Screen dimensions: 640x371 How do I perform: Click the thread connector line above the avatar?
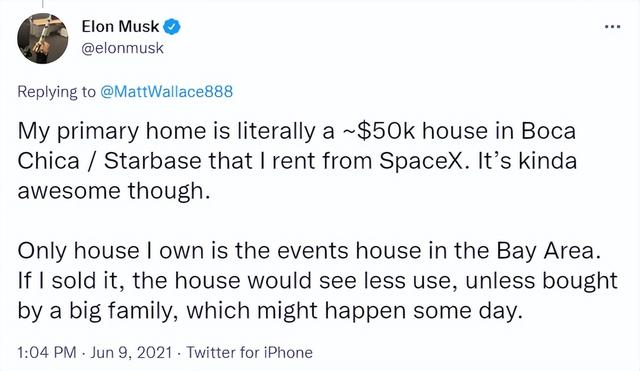pyautogui.click(x=42, y=4)
